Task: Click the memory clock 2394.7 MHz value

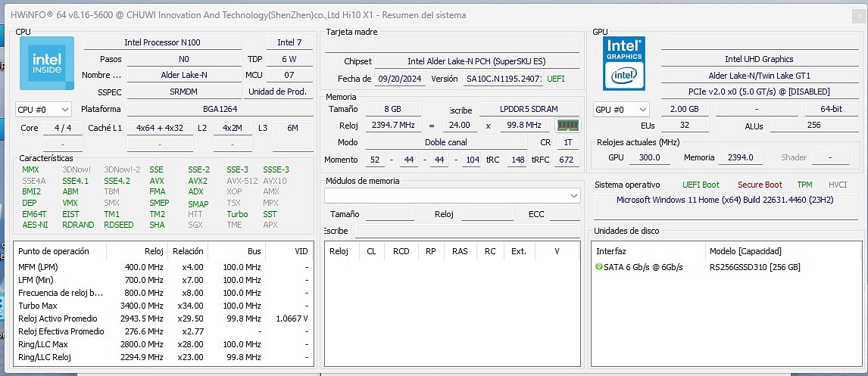Action: point(393,125)
